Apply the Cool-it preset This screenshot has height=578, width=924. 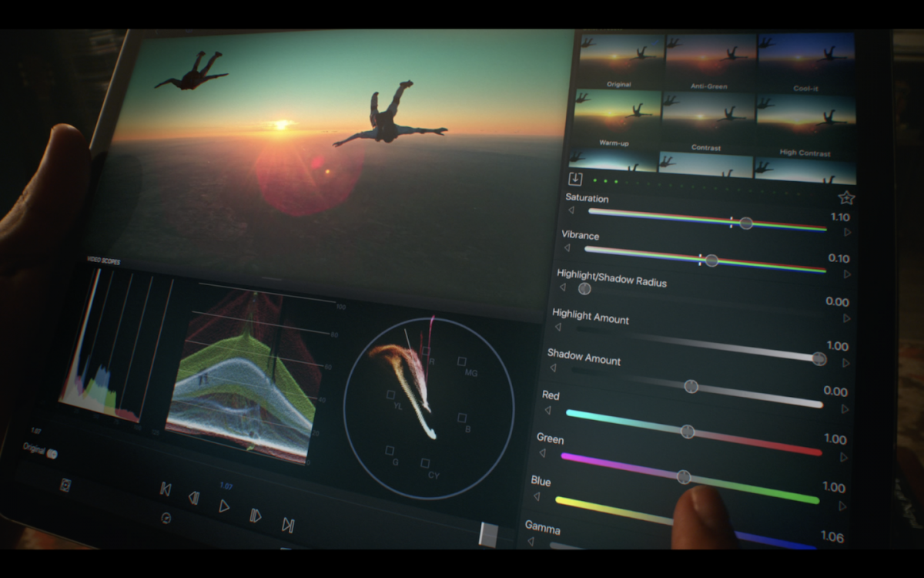pos(805,62)
